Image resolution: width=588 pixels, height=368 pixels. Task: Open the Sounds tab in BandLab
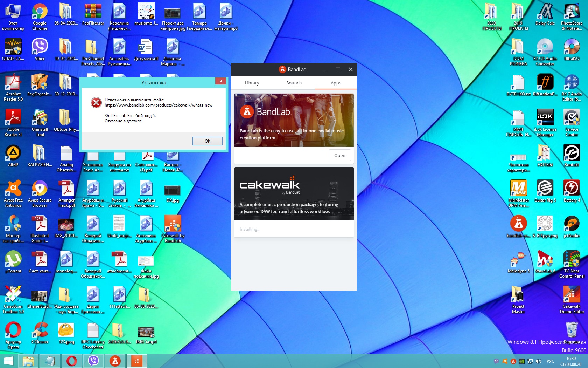(294, 83)
